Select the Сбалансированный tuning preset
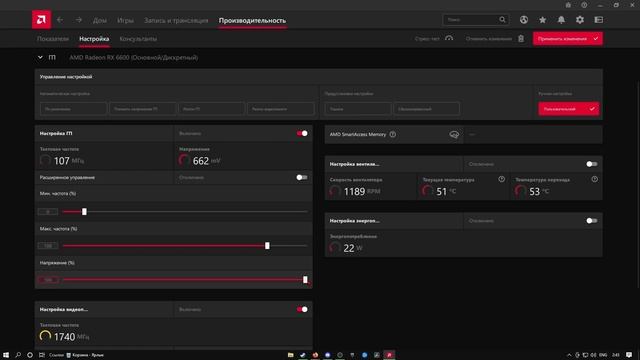Image resolution: width=640 pixels, height=360 pixels. (x=427, y=109)
